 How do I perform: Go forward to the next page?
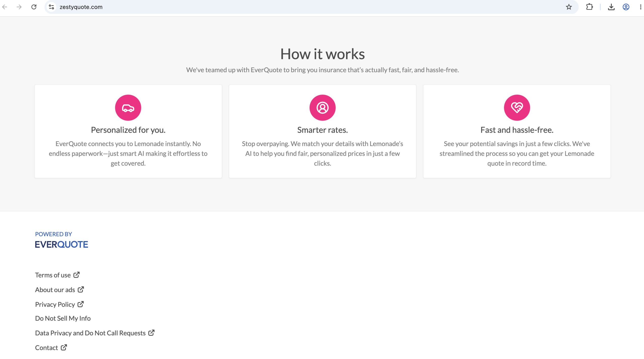point(19,7)
